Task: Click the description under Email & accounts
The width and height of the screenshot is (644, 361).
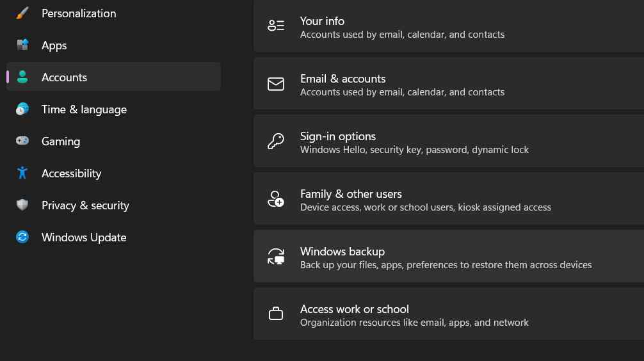Action: (x=402, y=92)
